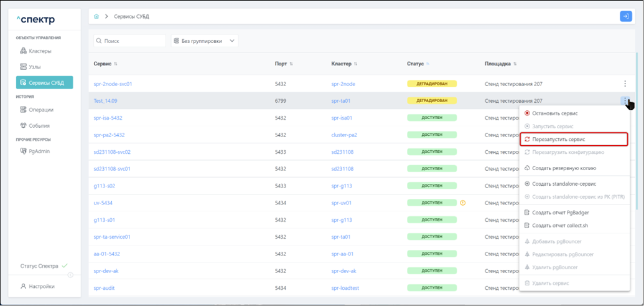Choose Создать отчет PgBadger option
This screenshot has height=306, width=644.
coord(560,213)
